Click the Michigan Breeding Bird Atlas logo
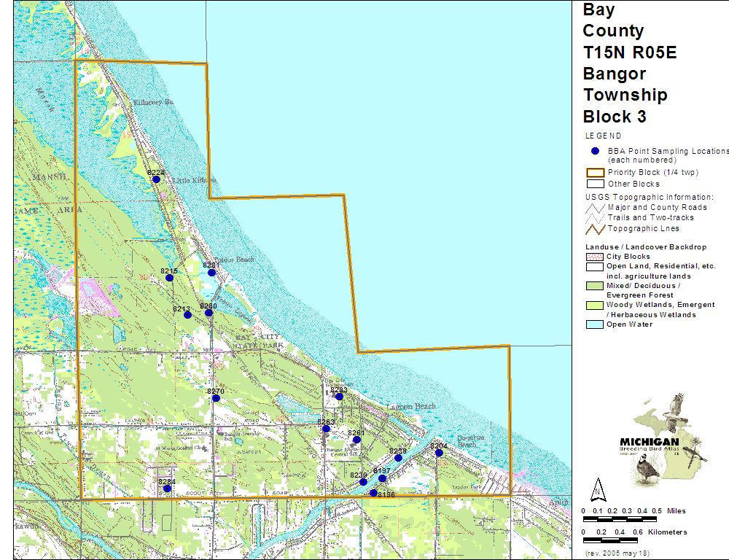This screenshot has height=560, width=729. [x=662, y=439]
